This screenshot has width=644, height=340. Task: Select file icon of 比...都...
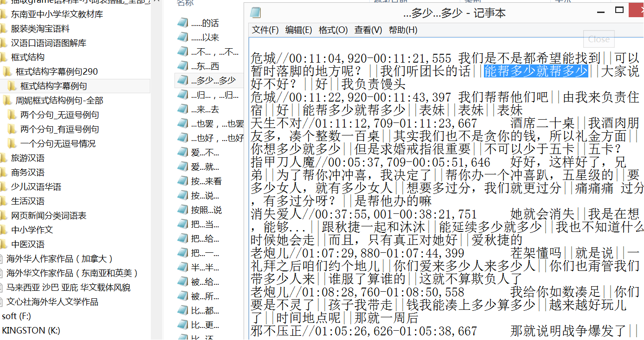(183, 310)
